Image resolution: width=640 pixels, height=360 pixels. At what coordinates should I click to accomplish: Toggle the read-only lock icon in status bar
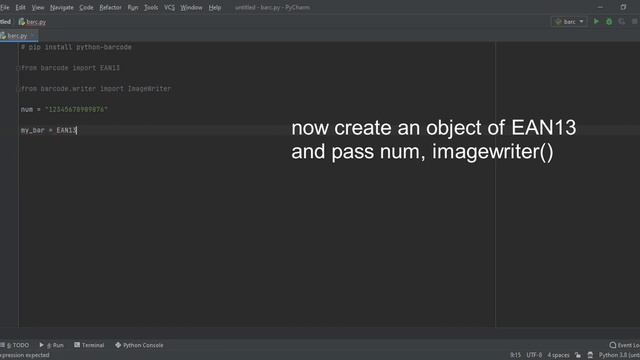tap(578, 355)
